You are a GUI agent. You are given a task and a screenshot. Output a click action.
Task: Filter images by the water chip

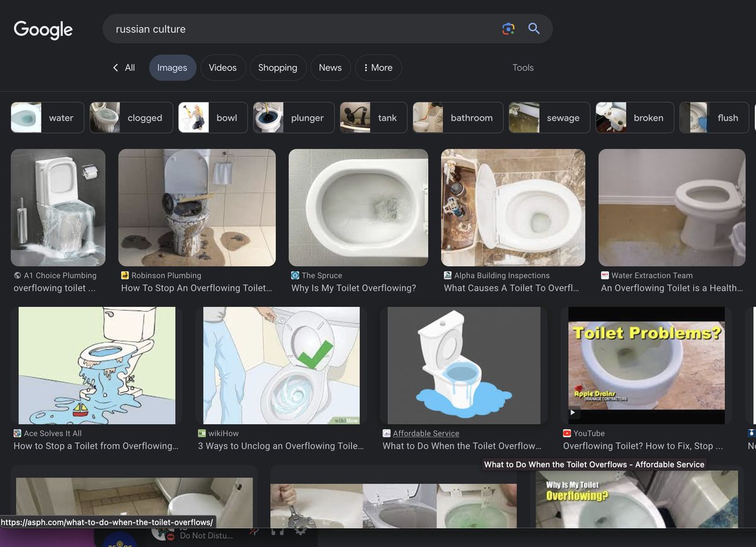click(x=47, y=118)
